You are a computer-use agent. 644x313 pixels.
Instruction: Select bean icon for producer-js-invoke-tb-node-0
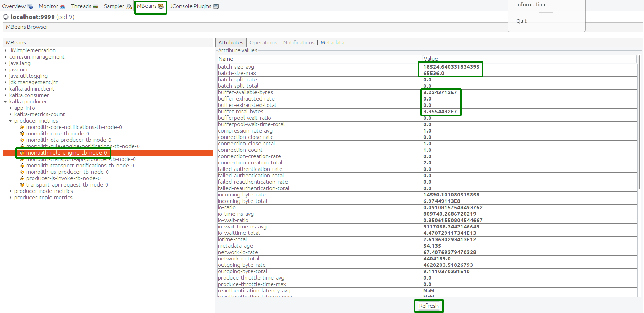tap(22, 178)
